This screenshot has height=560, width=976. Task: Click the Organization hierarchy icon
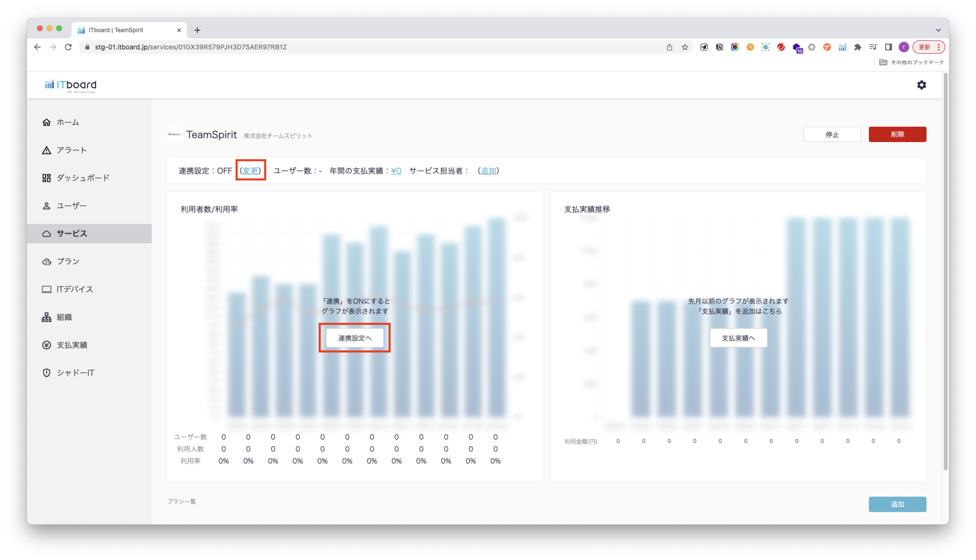point(47,317)
